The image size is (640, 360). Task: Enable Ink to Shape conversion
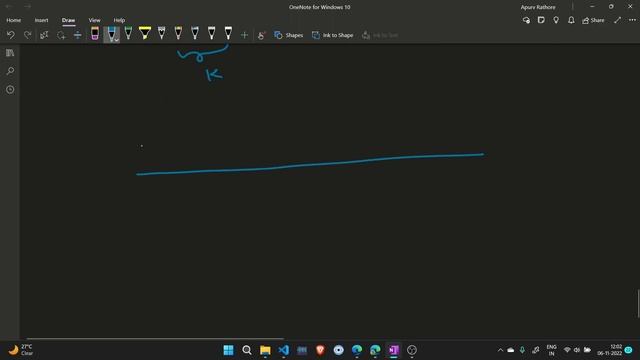[333, 35]
